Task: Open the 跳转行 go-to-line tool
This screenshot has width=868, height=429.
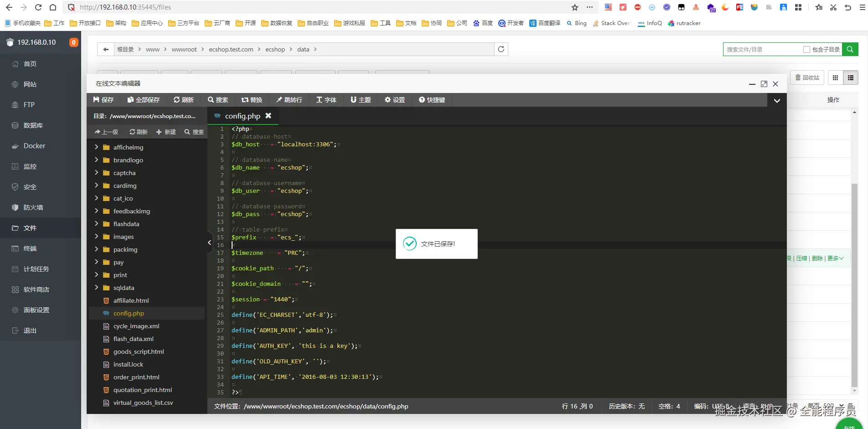Action: tap(289, 100)
